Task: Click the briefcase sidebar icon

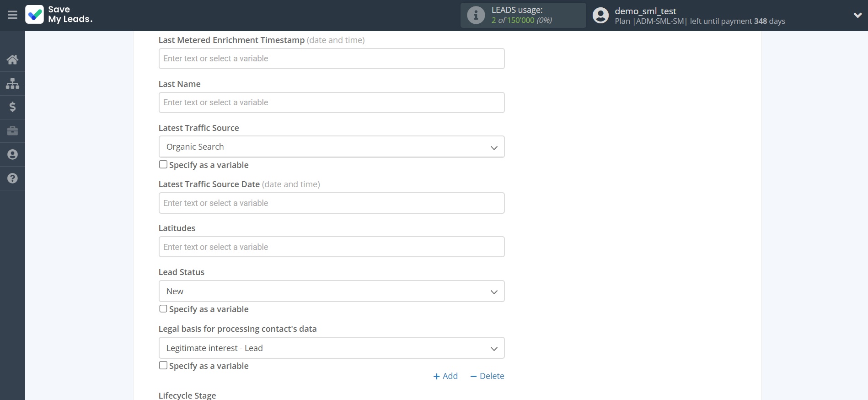Action: pyautogui.click(x=12, y=131)
